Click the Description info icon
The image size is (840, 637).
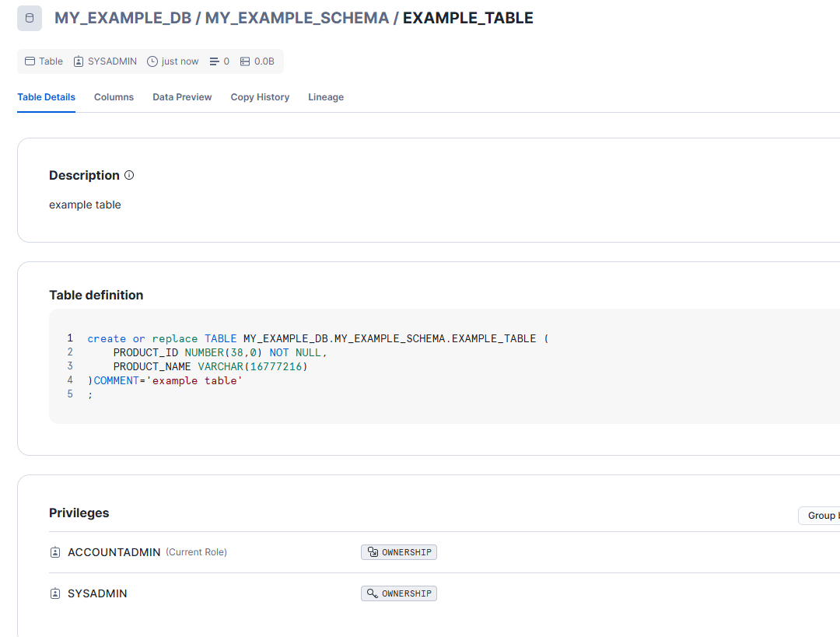click(x=129, y=175)
